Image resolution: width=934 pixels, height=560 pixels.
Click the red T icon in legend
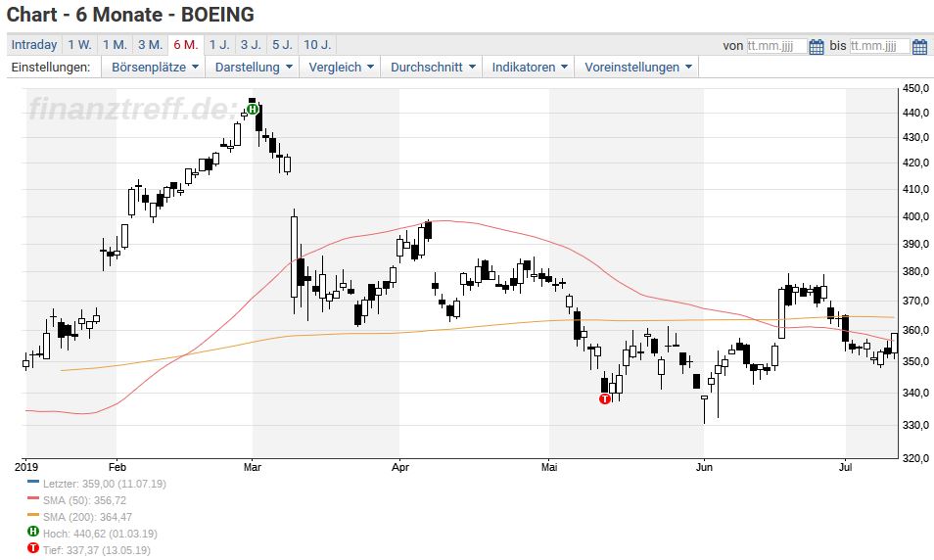tap(33, 548)
